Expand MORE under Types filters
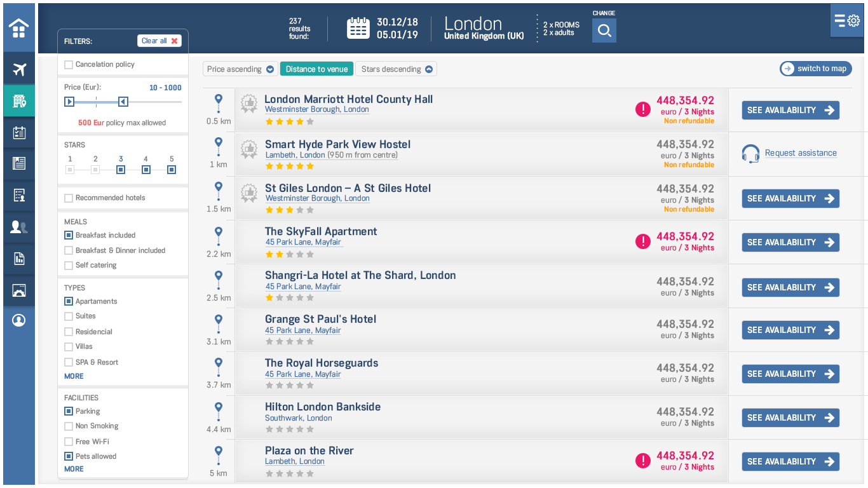 point(74,376)
